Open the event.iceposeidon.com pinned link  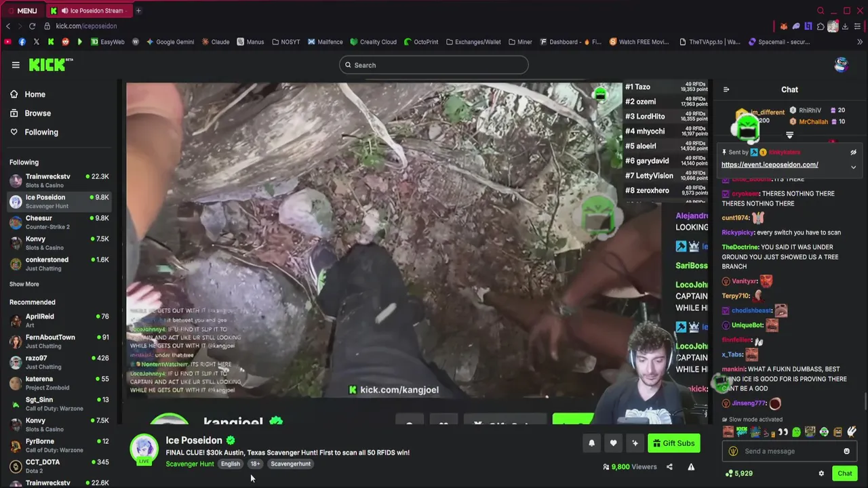click(x=770, y=165)
